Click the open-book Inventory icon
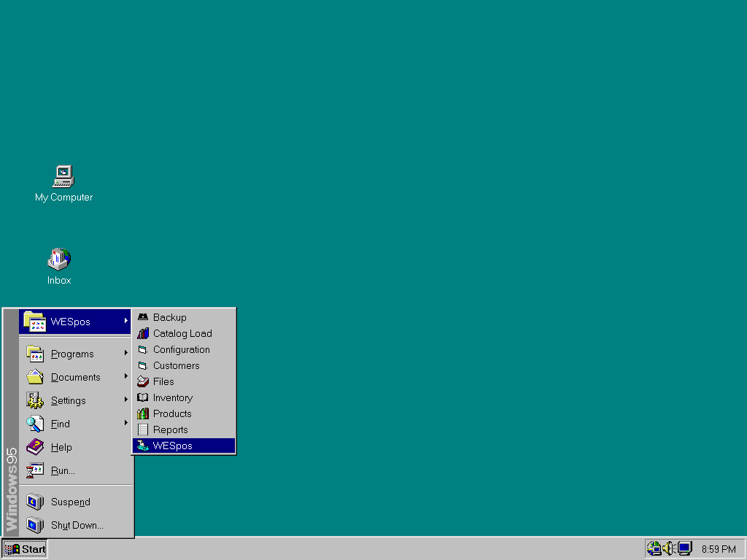Viewport: 747px width, 560px height. coord(143,397)
